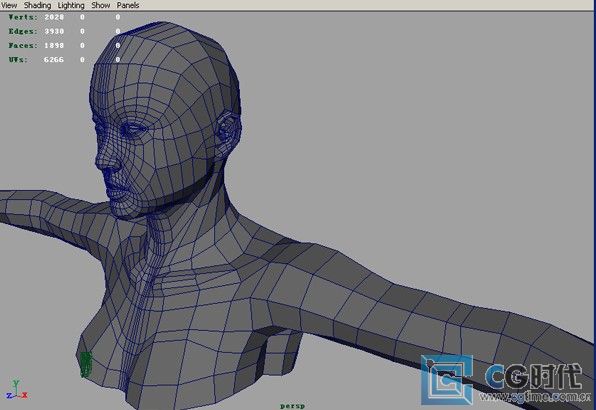This screenshot has width=596, height=410.
Task: Open the Shading menu
Action: click(37, 5)
